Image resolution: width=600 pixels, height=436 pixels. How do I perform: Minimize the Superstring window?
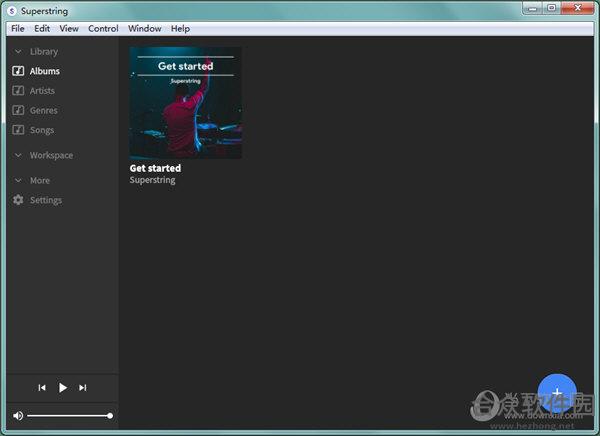pos(532,8)
